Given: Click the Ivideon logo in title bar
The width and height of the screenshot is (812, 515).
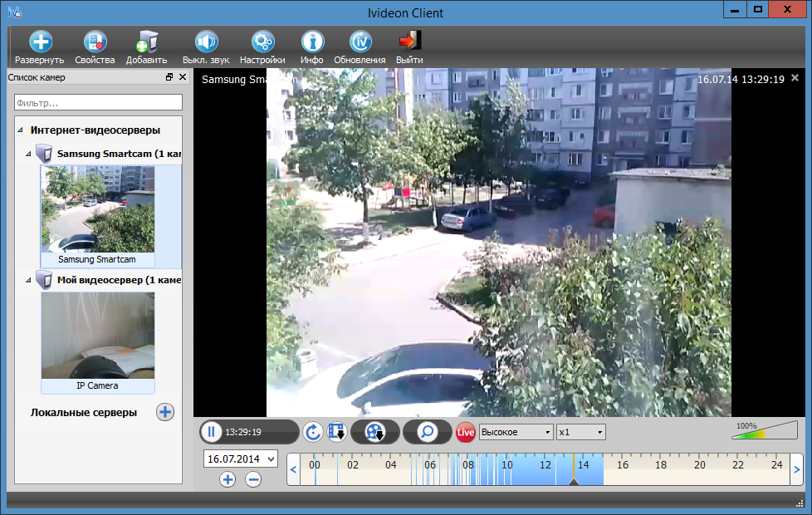Looking at the screenshot, I should [14, 12].
